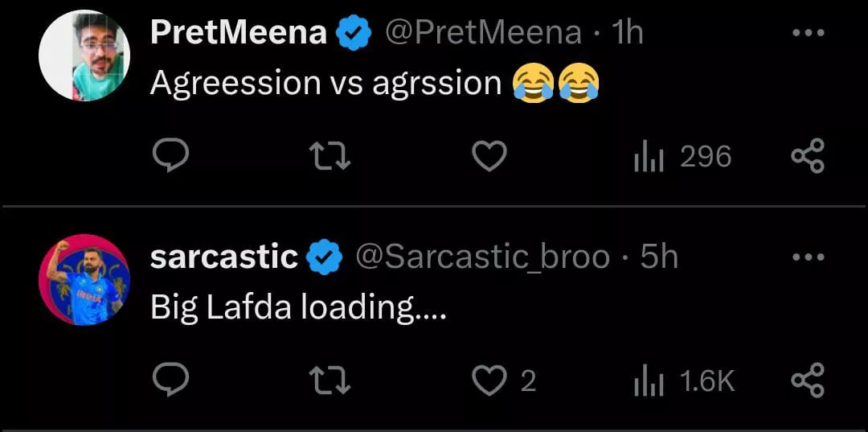Visit the @Sarcastic_broo handle
Screen dimensions: 868x432
pyautogui.click(x=481, y=257)
